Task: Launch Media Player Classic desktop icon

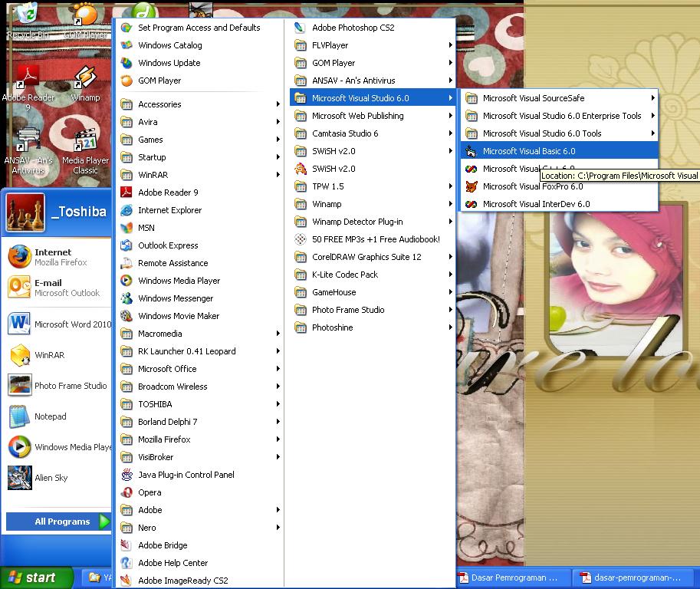Action: [85, 140]
